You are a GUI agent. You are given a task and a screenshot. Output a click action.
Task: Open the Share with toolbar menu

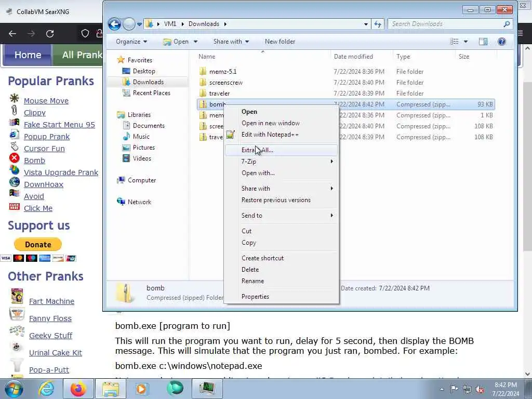(231, 42)
